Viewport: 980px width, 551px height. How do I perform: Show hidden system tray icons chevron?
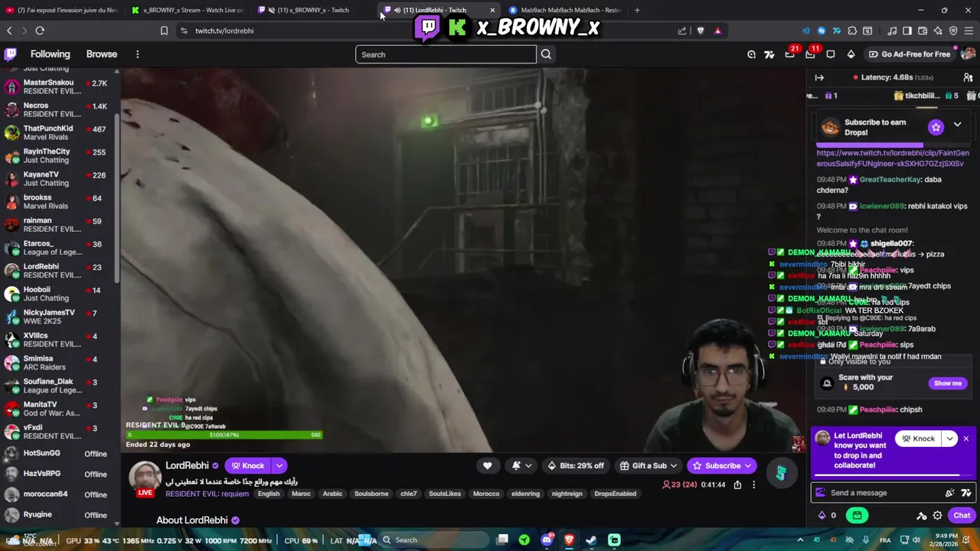800,540
